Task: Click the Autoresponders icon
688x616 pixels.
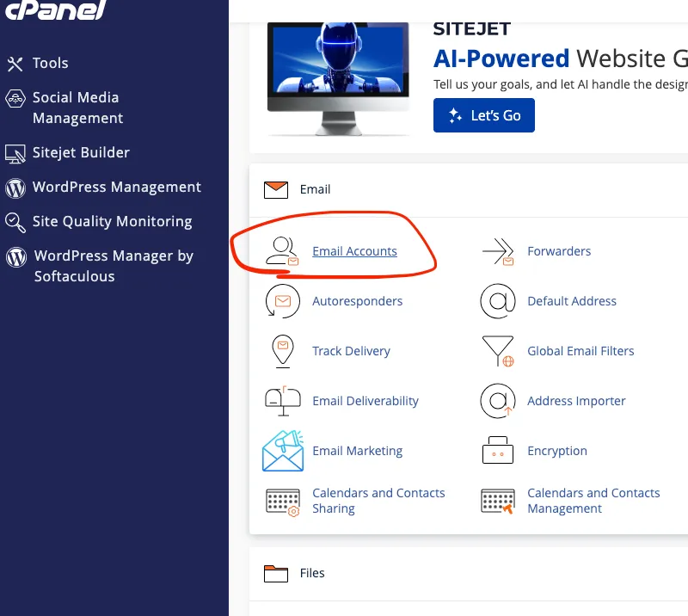Action: click(x=283, y=301)
